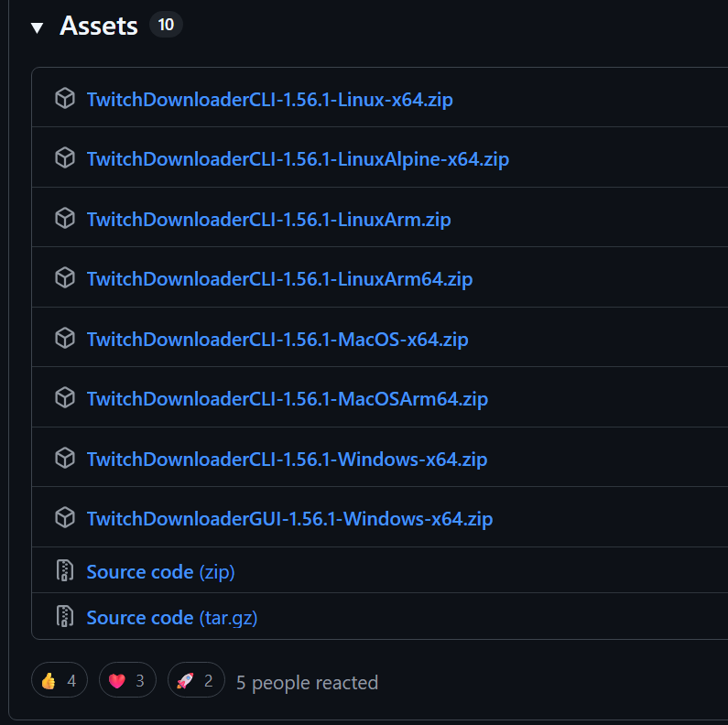This screenshot has height=725, width=728.
Task: Click the package icon beside LinuxArm.zip
Action: (x=65, y=219)
